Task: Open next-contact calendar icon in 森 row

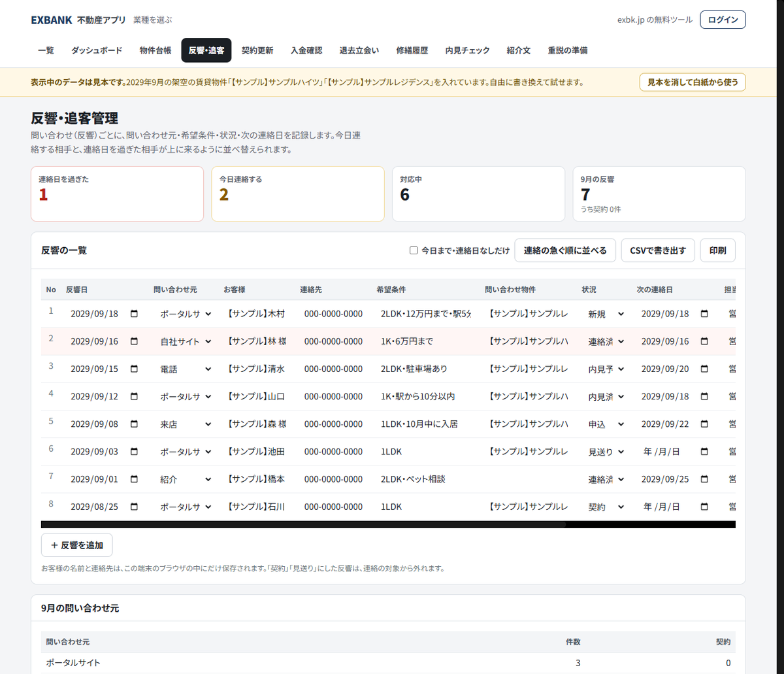Action: (704, 424)
